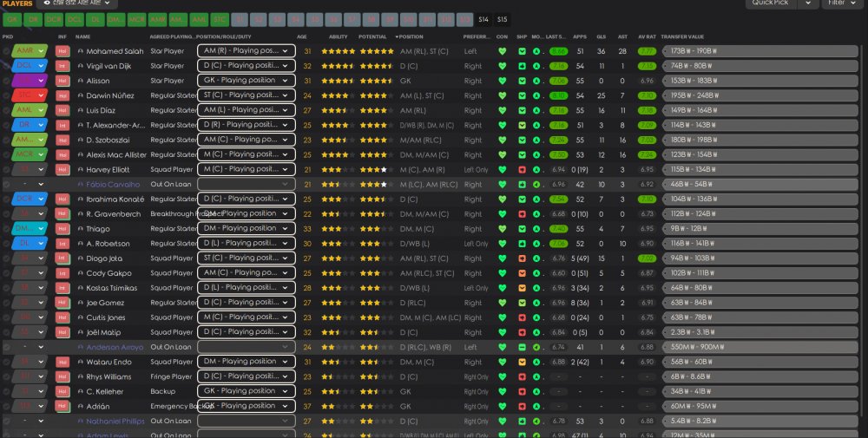868x438 pixels.
Task: Select the DCR position tab
Action: coord(53,19)
